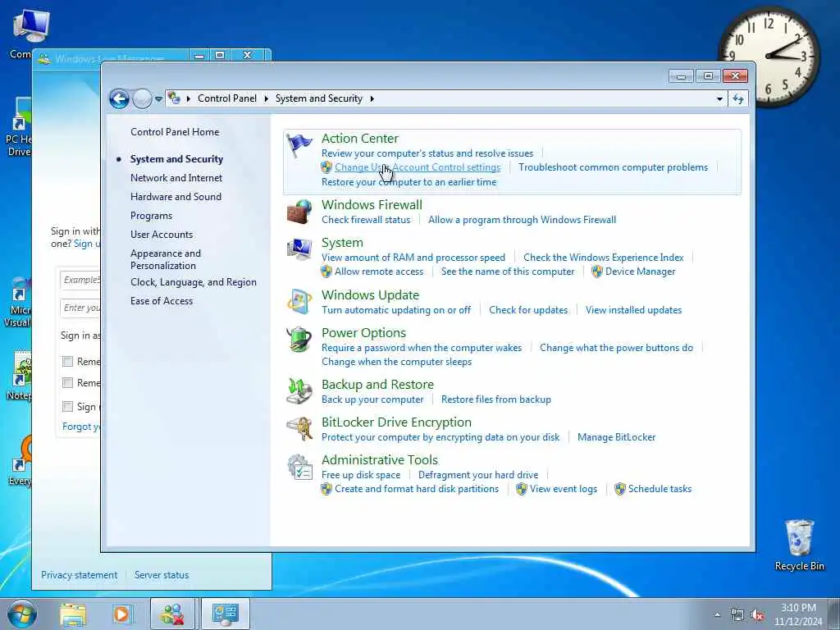Select Network and Internet category
840x630 pixels.
(x=176, y=178)
